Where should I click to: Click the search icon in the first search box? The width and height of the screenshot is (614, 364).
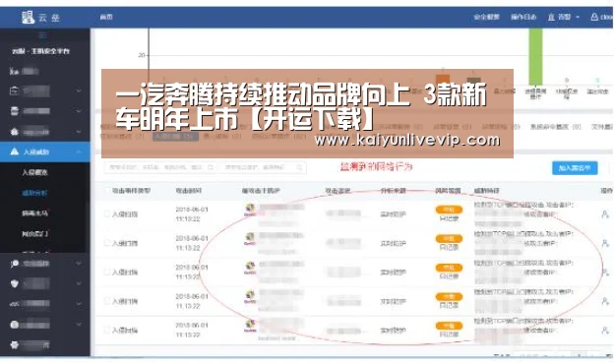pyautogui.click(x=211, y=167)
